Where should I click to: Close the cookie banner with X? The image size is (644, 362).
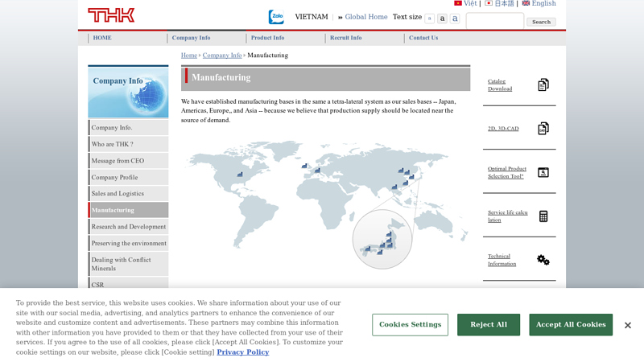click(x=628, y=326)
